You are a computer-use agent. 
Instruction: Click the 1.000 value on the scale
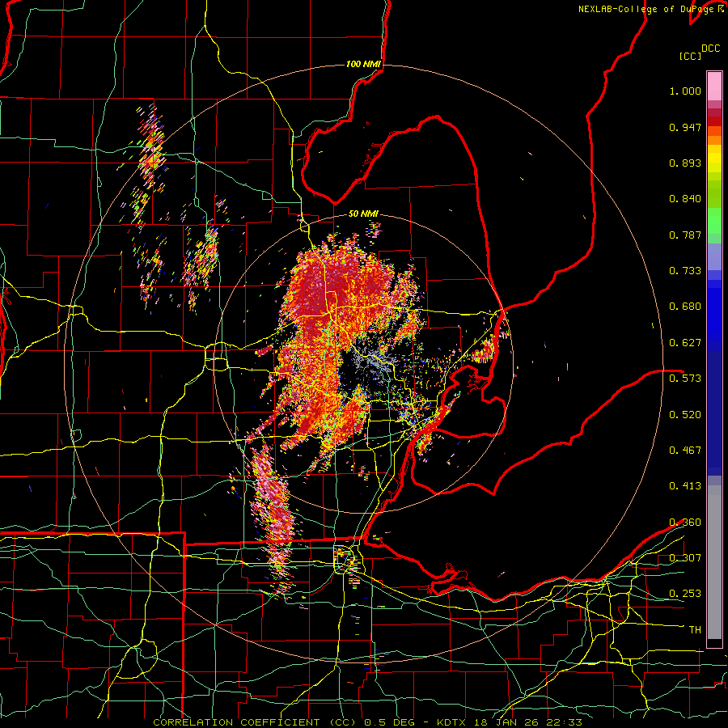pyautogui.click(x=685, y=91)
